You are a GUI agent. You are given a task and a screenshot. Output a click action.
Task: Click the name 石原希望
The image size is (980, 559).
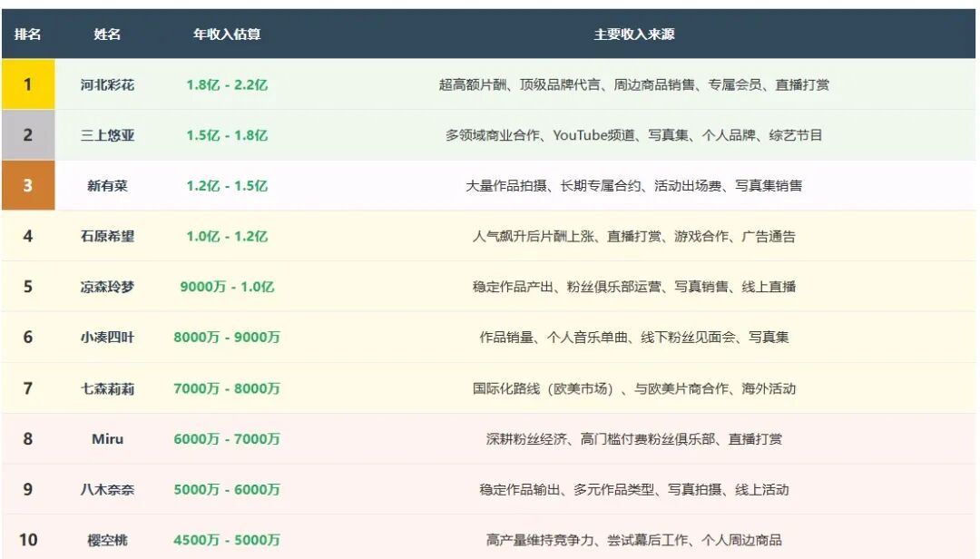pos(107,236)
